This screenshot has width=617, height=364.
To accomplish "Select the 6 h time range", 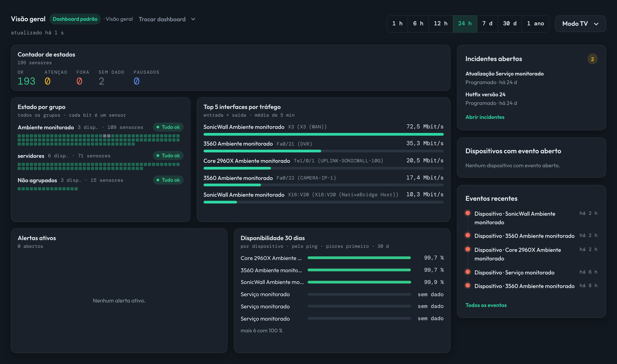I will [x=418, y=24].
